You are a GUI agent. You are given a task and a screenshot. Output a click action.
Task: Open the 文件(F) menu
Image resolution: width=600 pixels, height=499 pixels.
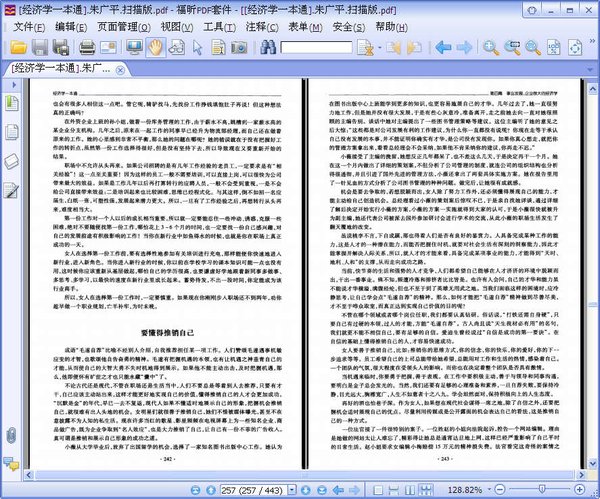29,27
